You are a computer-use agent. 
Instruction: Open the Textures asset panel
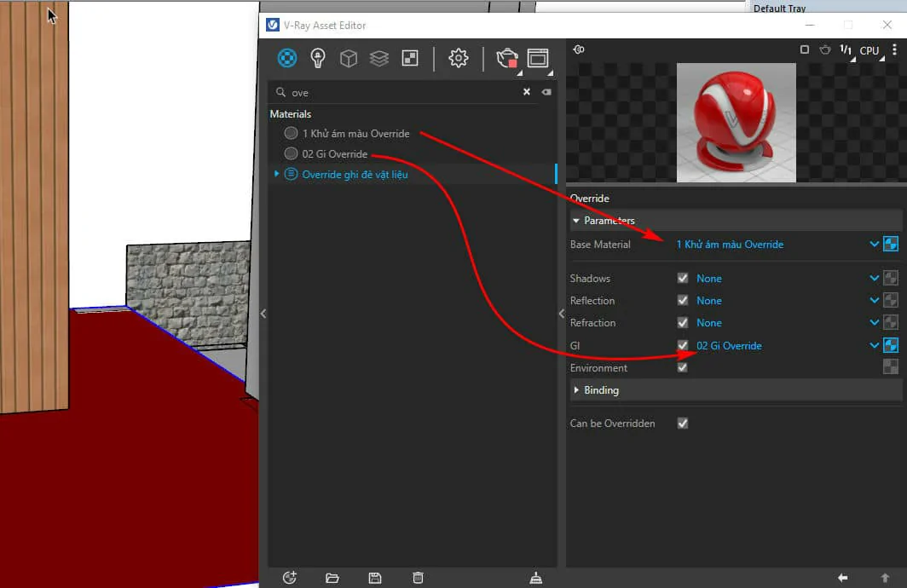379,58
